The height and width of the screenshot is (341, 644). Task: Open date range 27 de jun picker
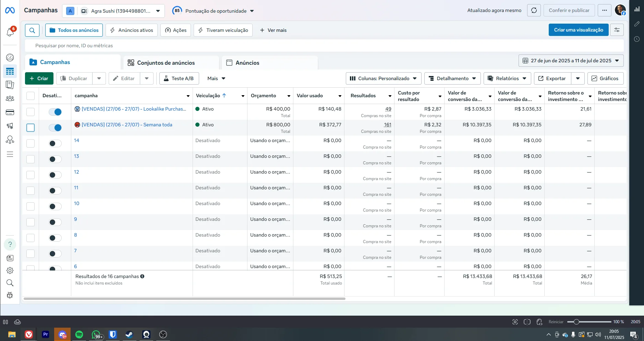tap(571, 61)
